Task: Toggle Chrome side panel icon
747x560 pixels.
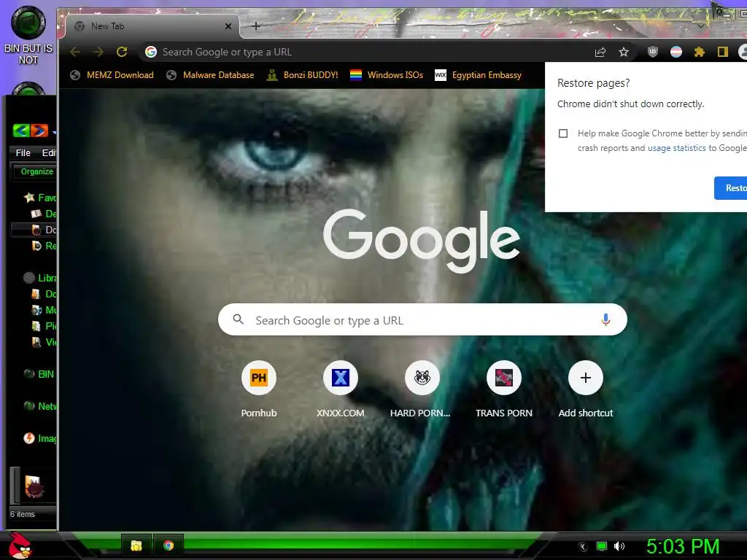Action: click(723, 52)
